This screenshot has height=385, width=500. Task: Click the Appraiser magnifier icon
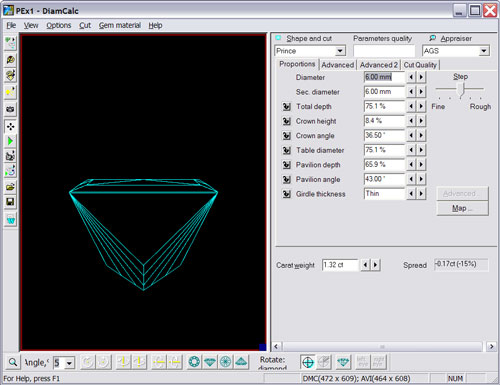click(x=433, y=38)
